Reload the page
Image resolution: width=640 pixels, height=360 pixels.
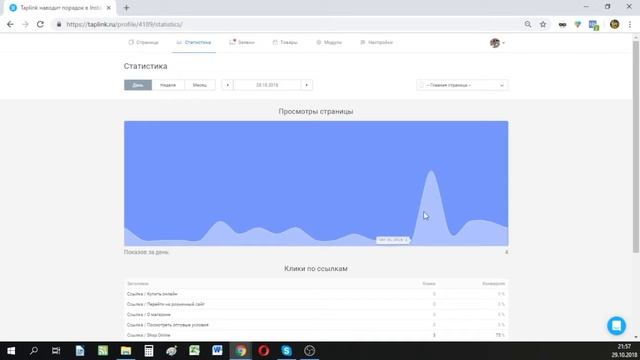click(x=40, y=24)
